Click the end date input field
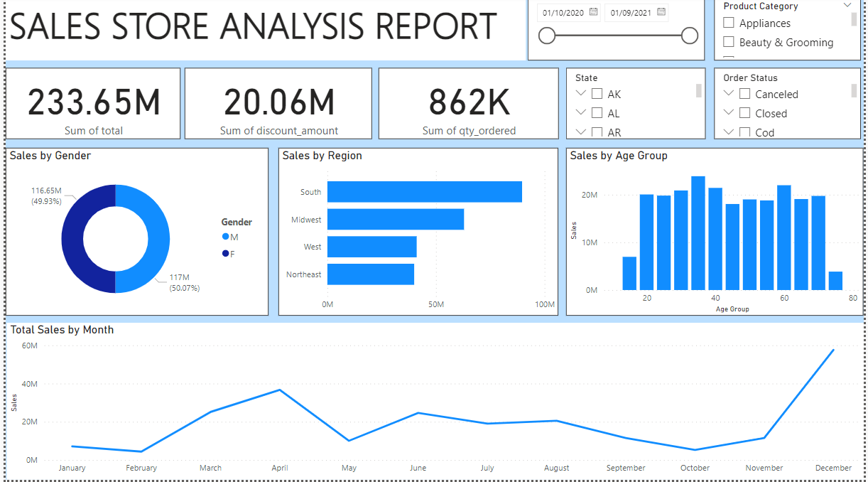Viewport: 868px width, 482px height. (631, 13)
